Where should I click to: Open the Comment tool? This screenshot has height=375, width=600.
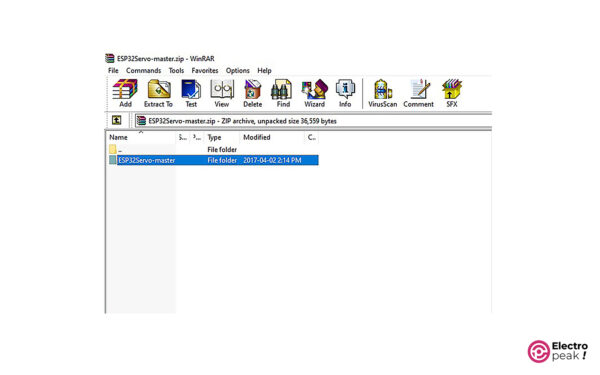pyautogui.click(x=419, y=93)
